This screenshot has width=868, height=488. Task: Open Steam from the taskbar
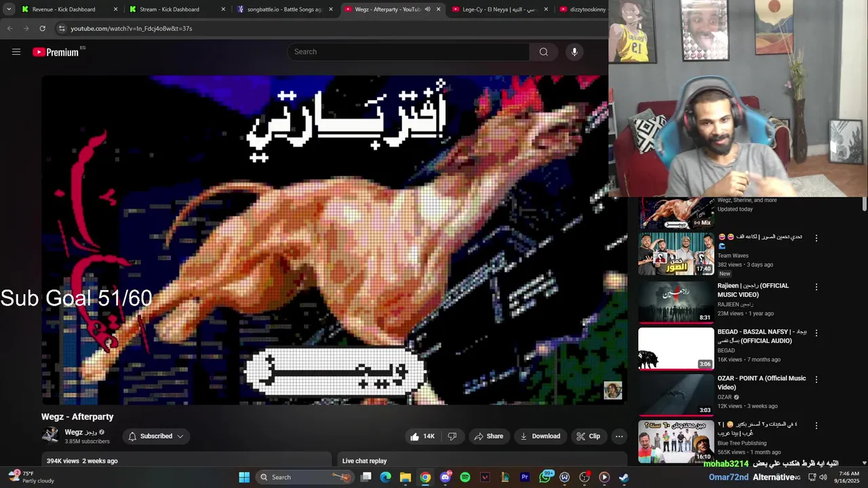pos(624,477)
